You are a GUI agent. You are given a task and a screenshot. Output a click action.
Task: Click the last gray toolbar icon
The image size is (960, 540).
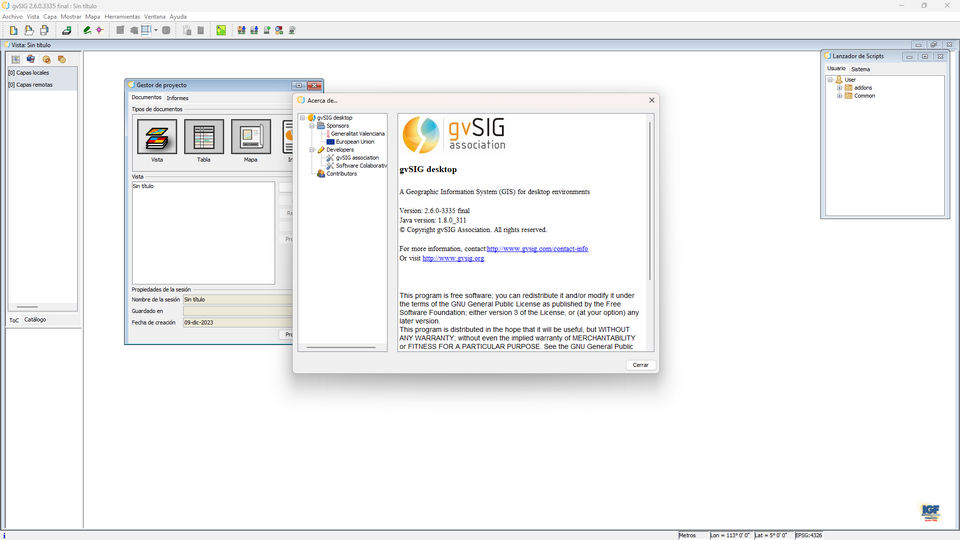coord(292,30)
